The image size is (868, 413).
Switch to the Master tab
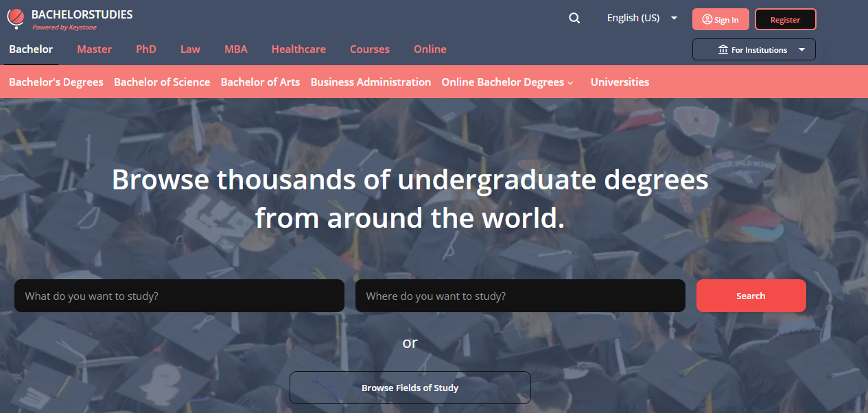click(95, 49)
